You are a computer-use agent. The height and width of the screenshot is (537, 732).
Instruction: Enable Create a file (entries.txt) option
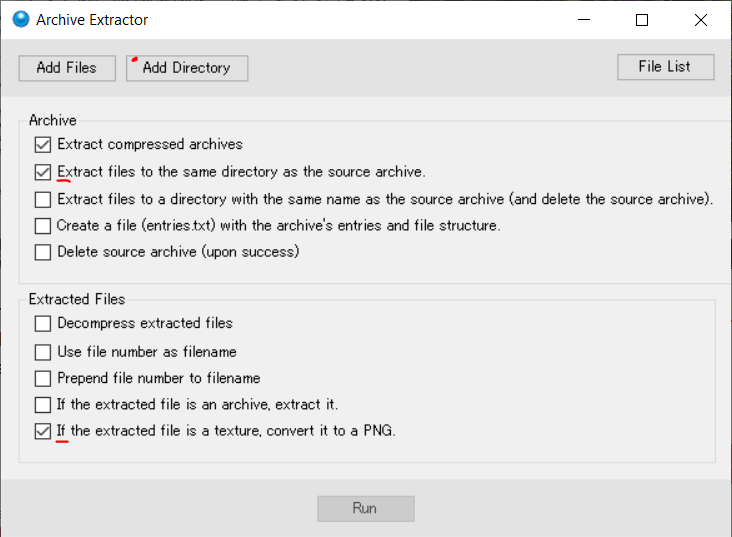coord(43,226)
